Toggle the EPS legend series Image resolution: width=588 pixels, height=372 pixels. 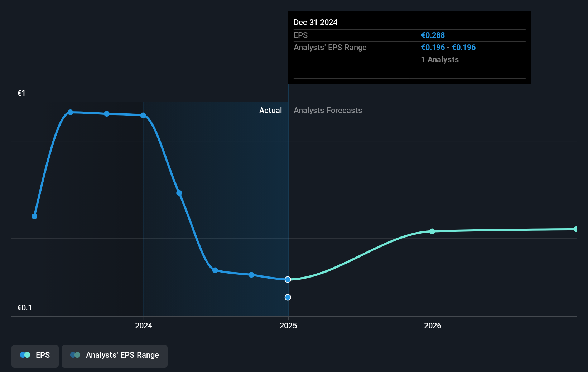tap(35, 356)
